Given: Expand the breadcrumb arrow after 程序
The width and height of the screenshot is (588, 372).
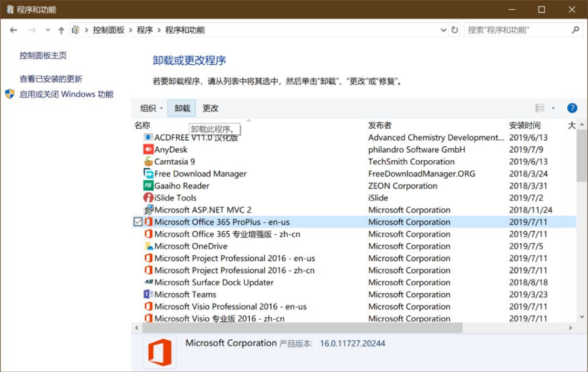Looking at the screenshot, I should click(159, 30).
